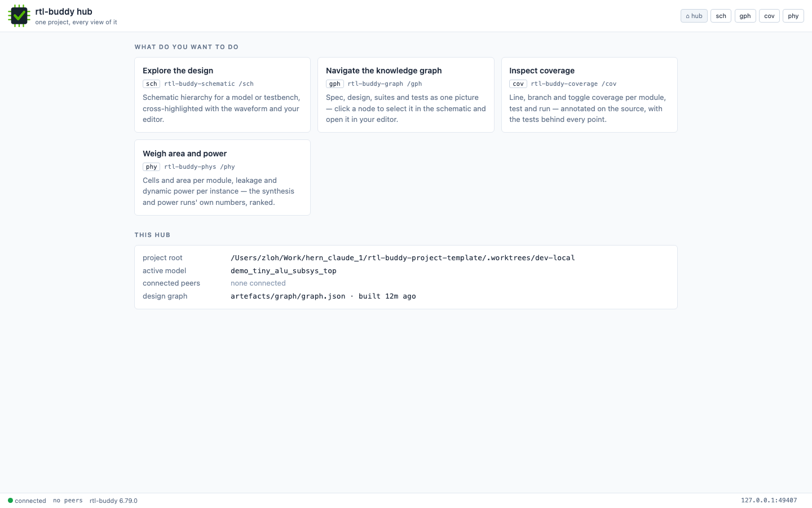Click the 'rtl-buddy-graph /gph' text
Screen dimensions: 812x508
click(385, 84)
